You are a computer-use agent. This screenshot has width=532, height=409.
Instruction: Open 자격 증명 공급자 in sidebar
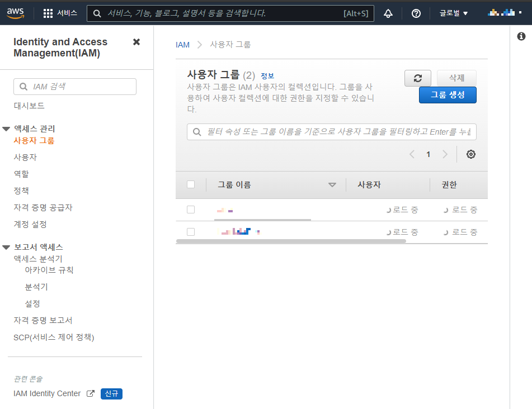pos(43,207)
